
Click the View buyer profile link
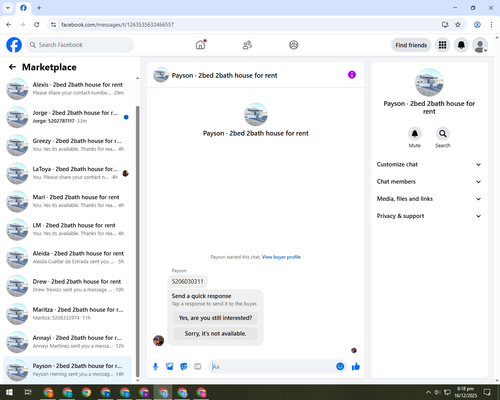tap(281, 257)
